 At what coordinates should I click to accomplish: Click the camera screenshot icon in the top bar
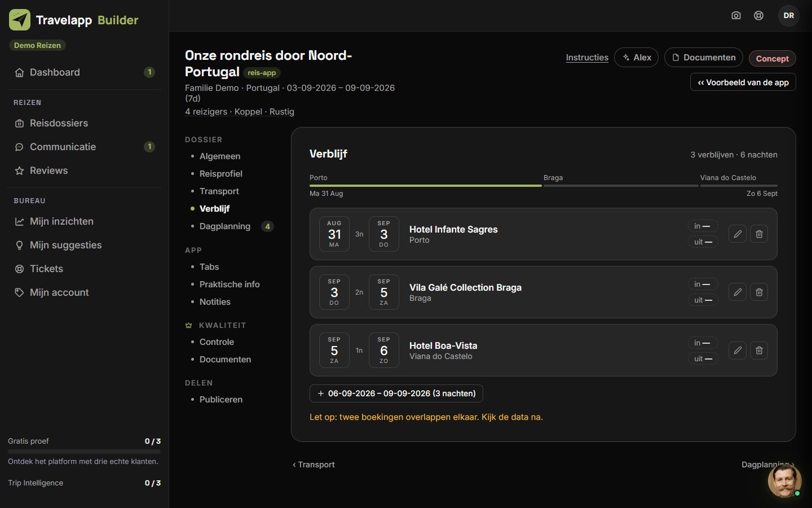[x=736, y=16]
